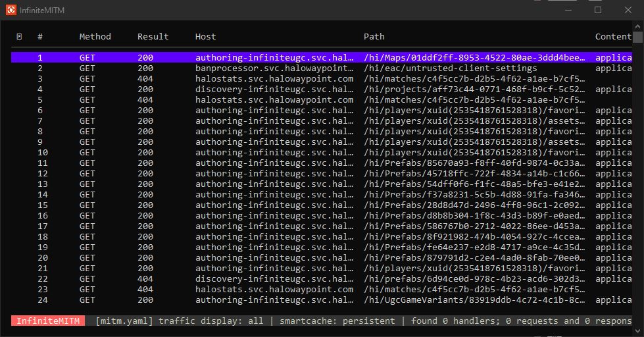Select the /hi/Prefabs/8f921982 request path
Screen dimensions: 644x337
click(x=474, y=237)
